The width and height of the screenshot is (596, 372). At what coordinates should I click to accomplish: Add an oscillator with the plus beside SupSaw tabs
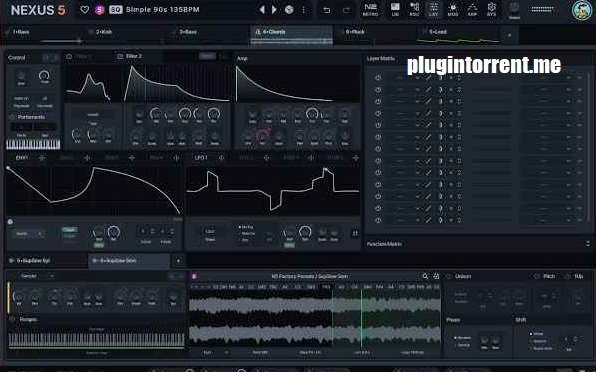pyautogui.click(x=178, y=261)
